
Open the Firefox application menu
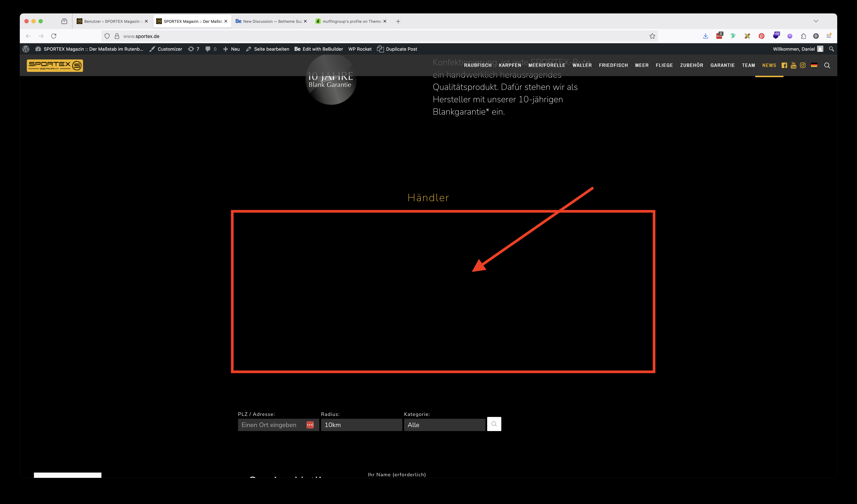click(x=829, y=36)
